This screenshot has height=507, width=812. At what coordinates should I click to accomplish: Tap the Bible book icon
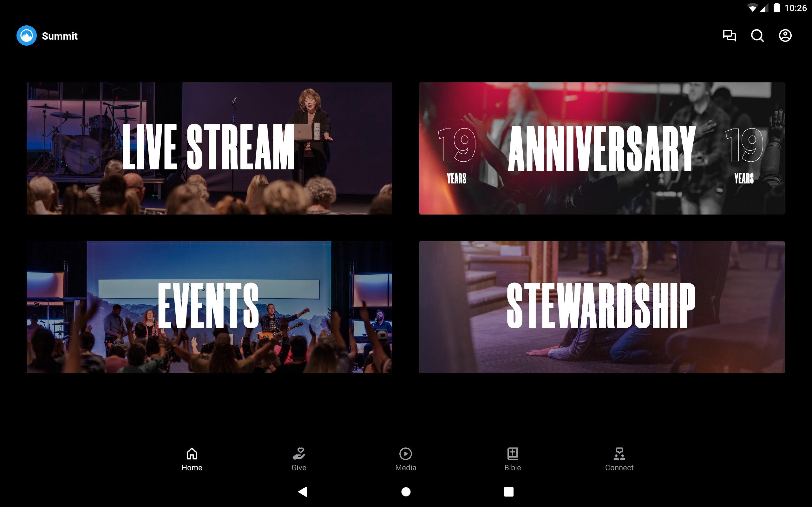[512, 453]
